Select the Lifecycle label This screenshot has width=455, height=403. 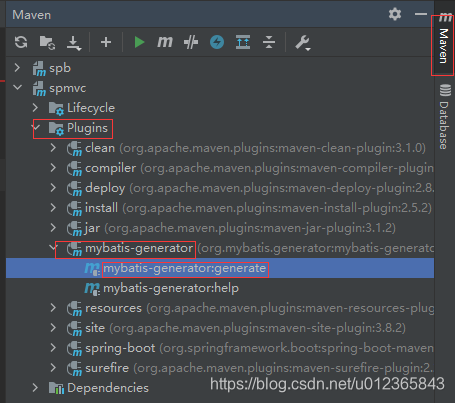pos(91,108)
